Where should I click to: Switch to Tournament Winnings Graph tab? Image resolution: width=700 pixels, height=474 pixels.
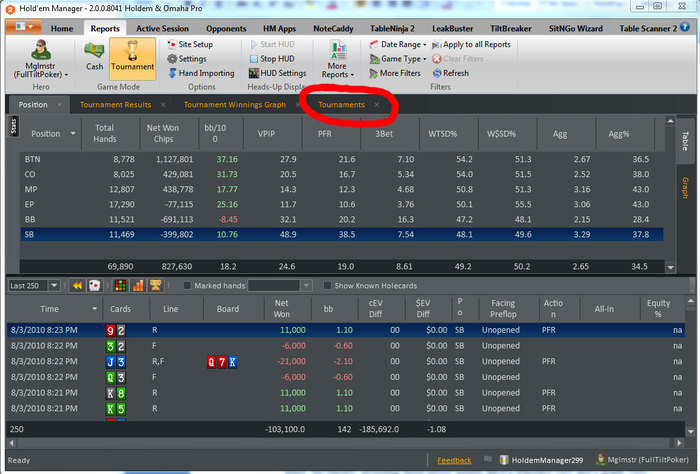(x=235, y=104)
